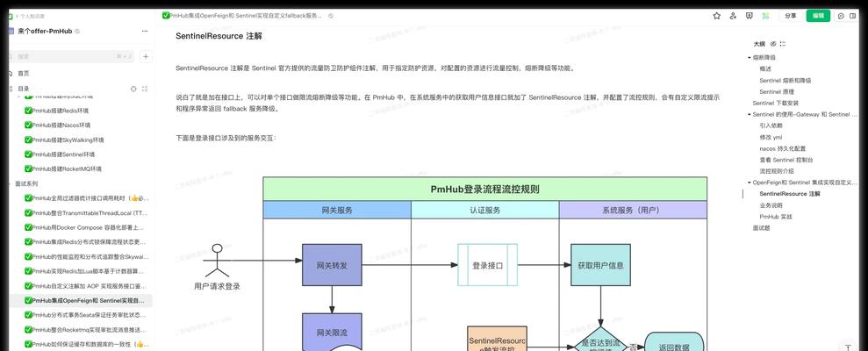The image size is (868, 351).
Task: Click the green 编辑 edit button
Action: tap(818, 16)
